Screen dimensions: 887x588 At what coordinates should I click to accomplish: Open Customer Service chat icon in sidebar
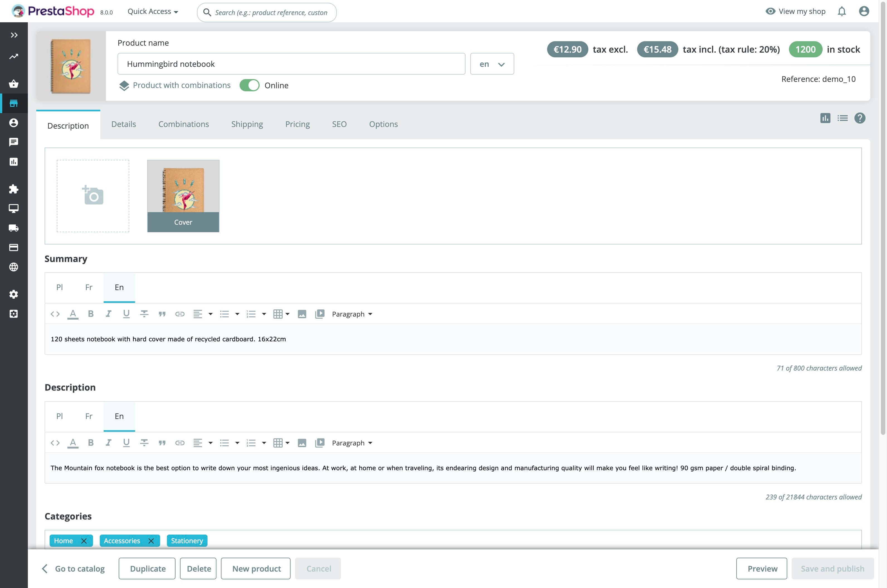(14, 142)
